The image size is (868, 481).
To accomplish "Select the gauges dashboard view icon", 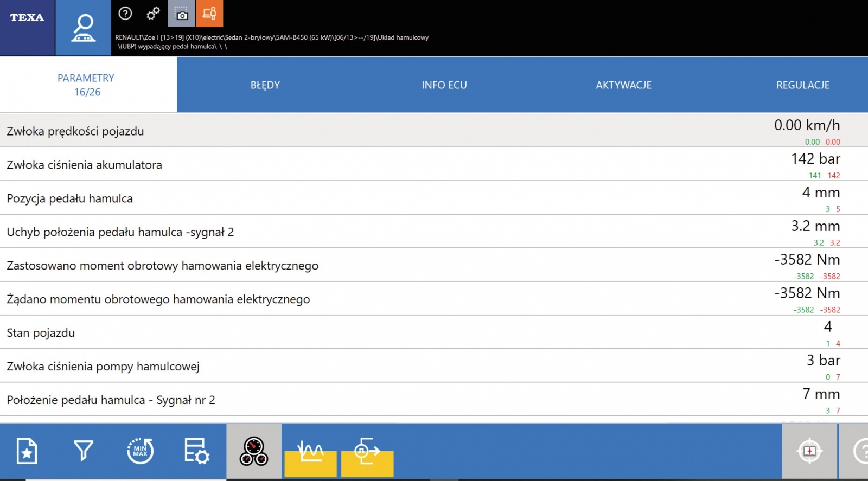I will (x=254, y=451).
